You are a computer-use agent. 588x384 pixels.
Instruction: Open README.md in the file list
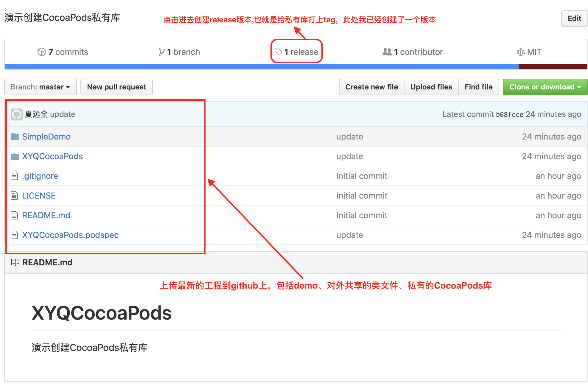pos(46,215)
